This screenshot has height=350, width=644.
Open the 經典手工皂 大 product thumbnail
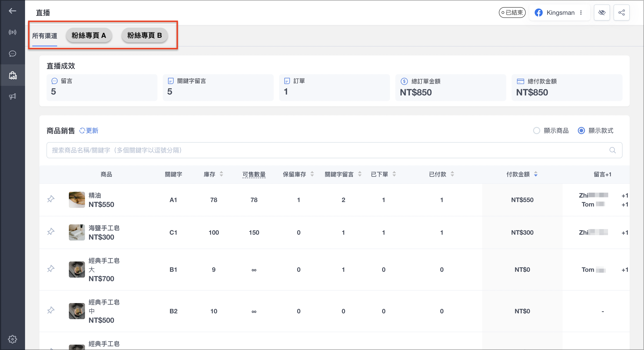tap(77, 270)
